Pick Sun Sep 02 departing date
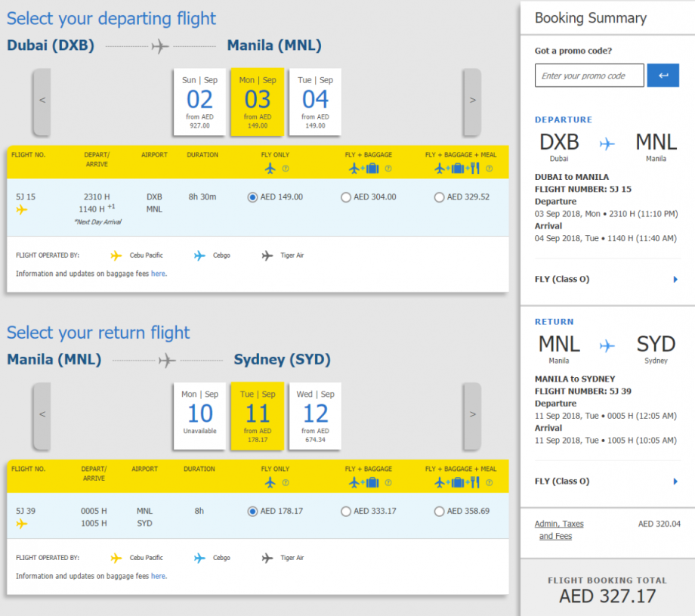Viewport: 695px width, 616px height. click(x=200, y=102)
